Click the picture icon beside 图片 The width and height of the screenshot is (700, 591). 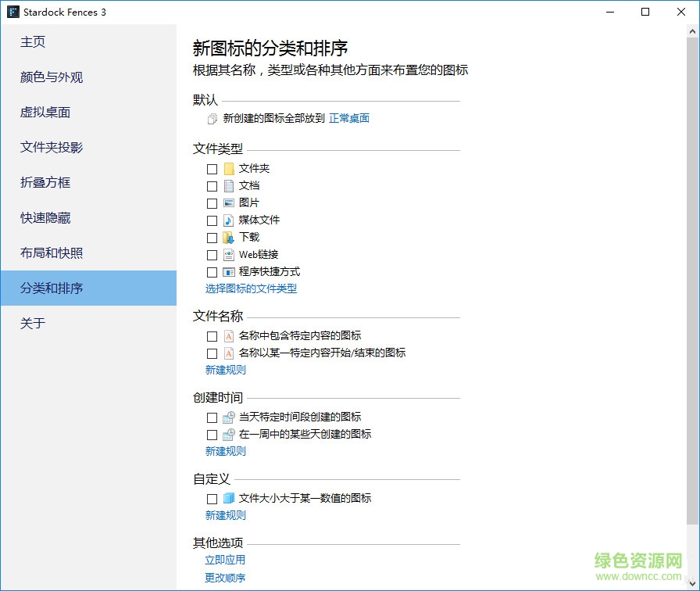pyautogui.click(x=229, y=203)
